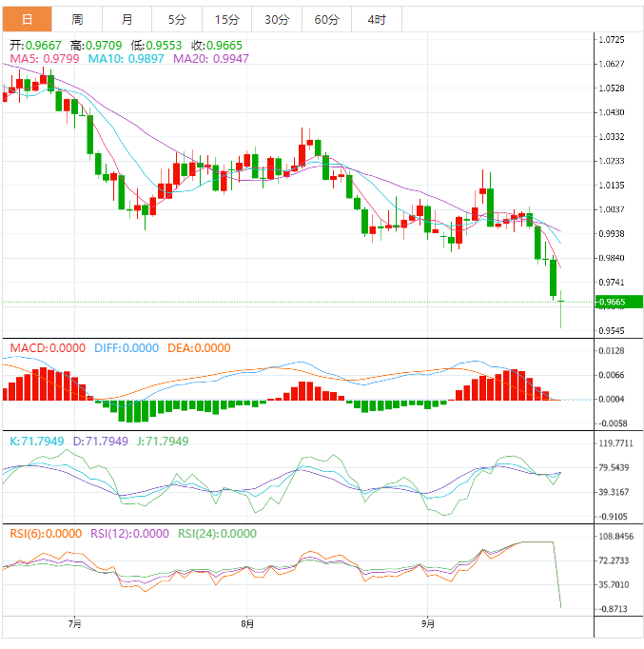Click the last candlestick with long lower wick
The image size is (644, 649).
[x=561, y=309]
